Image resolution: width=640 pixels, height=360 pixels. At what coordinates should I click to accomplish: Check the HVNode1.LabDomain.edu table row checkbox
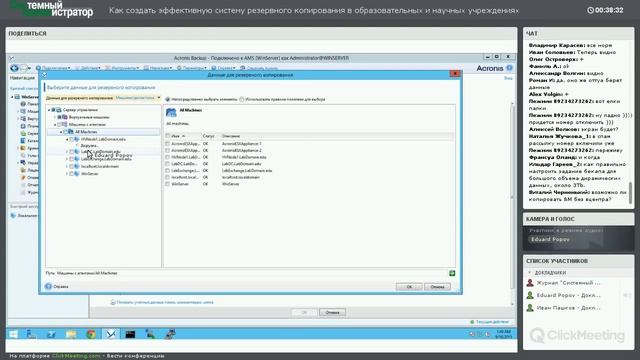(x=167, y=157)
